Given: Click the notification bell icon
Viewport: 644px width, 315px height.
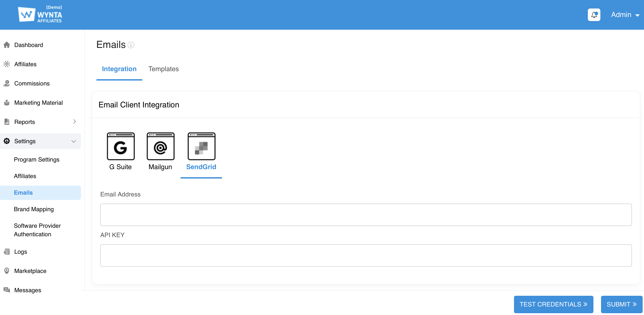Looking at the screenshot, I should coord(594,15).
